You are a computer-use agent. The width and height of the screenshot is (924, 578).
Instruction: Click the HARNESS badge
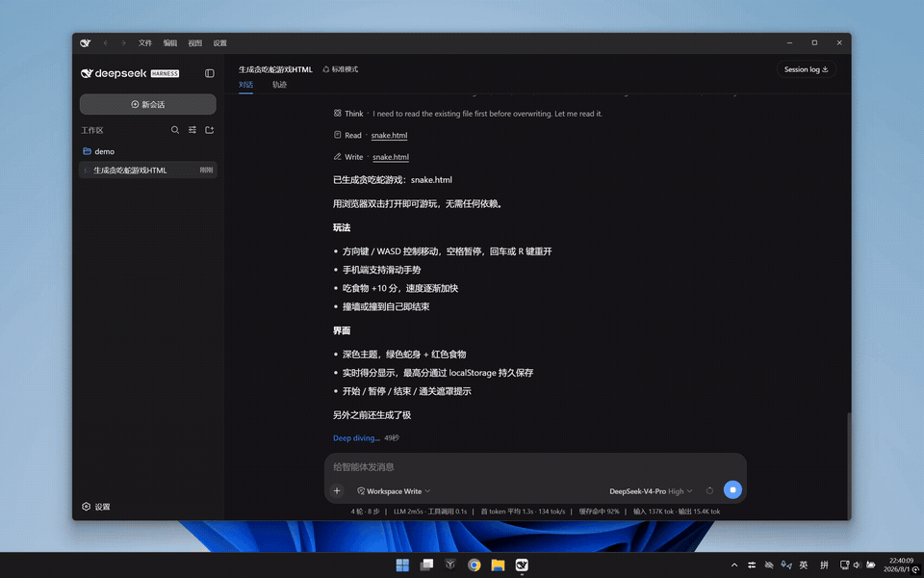[x=165, y=74]
